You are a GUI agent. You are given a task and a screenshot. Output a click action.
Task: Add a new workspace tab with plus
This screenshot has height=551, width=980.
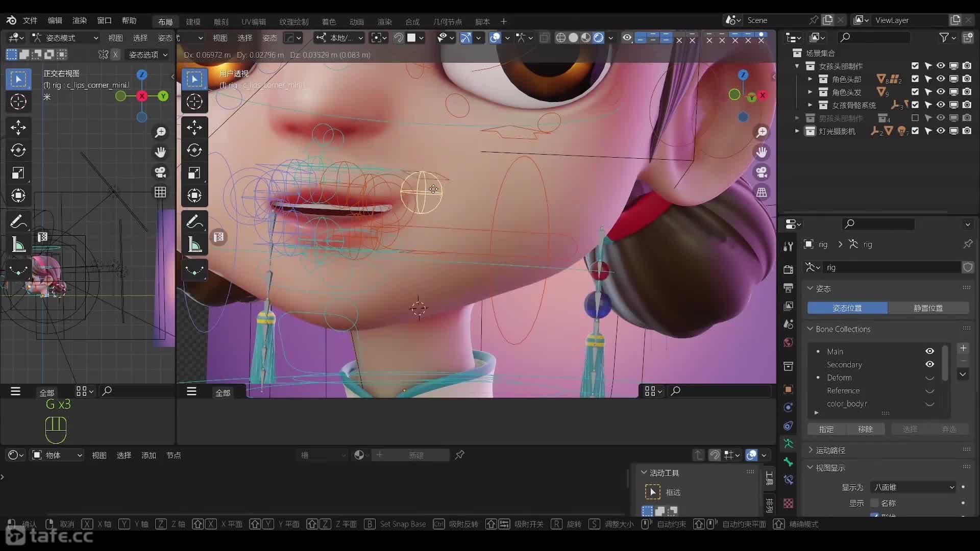coord(504,21)
